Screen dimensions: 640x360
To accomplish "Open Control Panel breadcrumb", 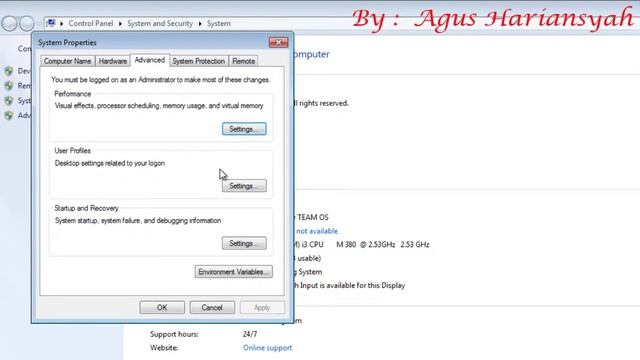I will (x=91, y=24).
